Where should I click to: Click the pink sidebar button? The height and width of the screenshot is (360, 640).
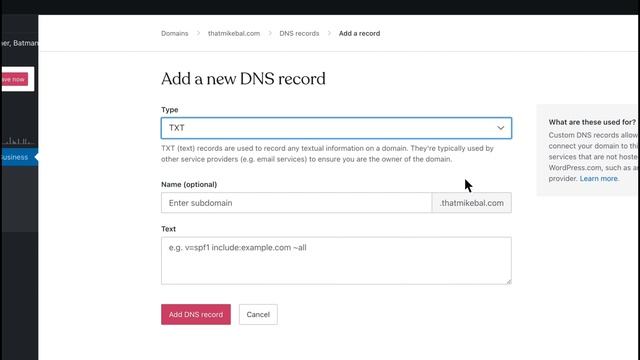tap(15, 79)
